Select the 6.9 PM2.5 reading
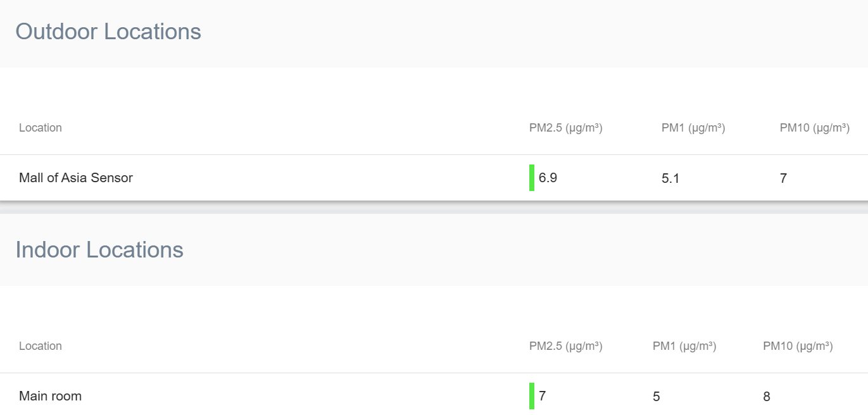The image size is (868, 415). tap(548, 178)
